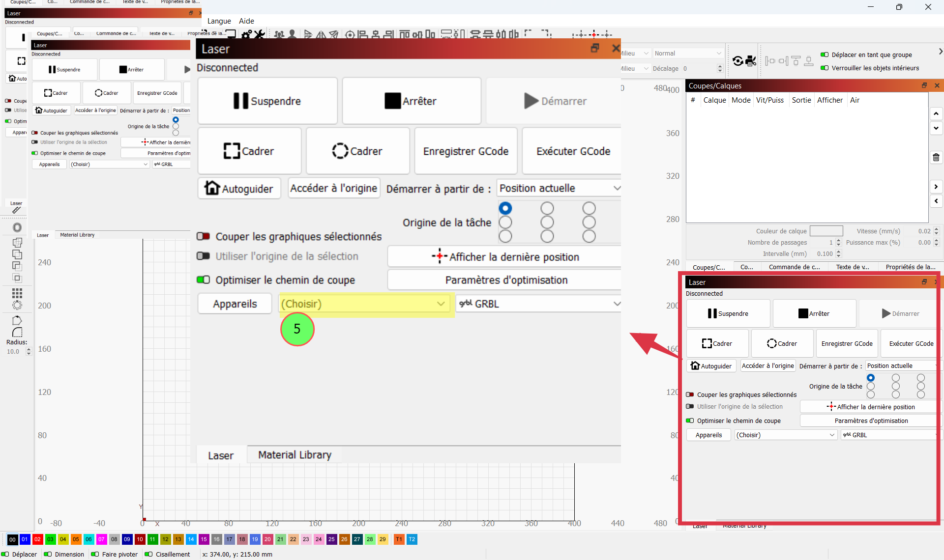Open the grid array tool
This screenshot has width=944, height=560.
(x=17, y=293)
